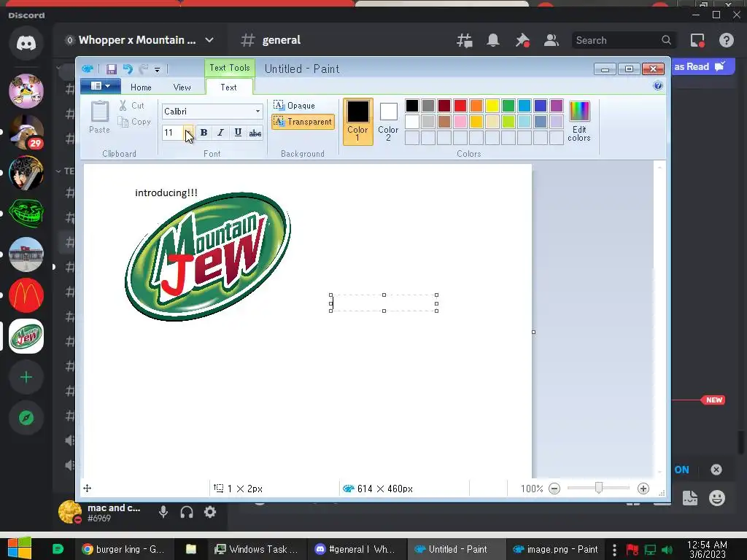This screenshot has height=560, width=747.
Task: Dismiss the ON notice with X button
Action: tap(716, 470)
